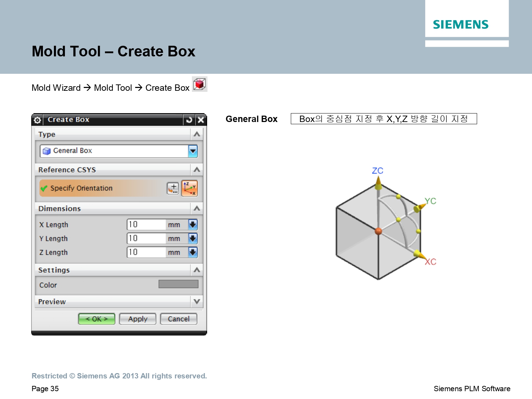This screenshot has width=532, height=399.
Task: Click the Cancel button
Action: [x=179, y=319]
